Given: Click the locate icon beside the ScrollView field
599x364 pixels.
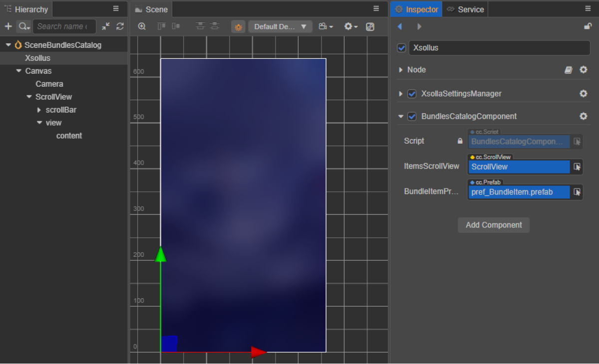Looking at the screenshot, I should tap(577, 167).
